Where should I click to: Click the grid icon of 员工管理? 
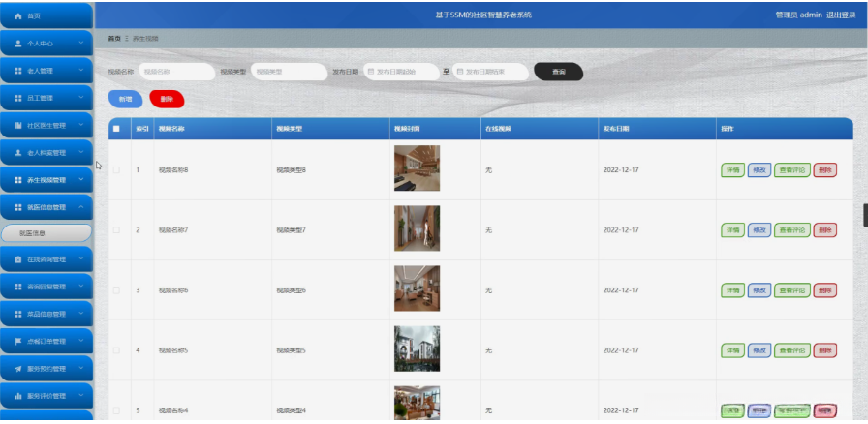tap(17, 98)
